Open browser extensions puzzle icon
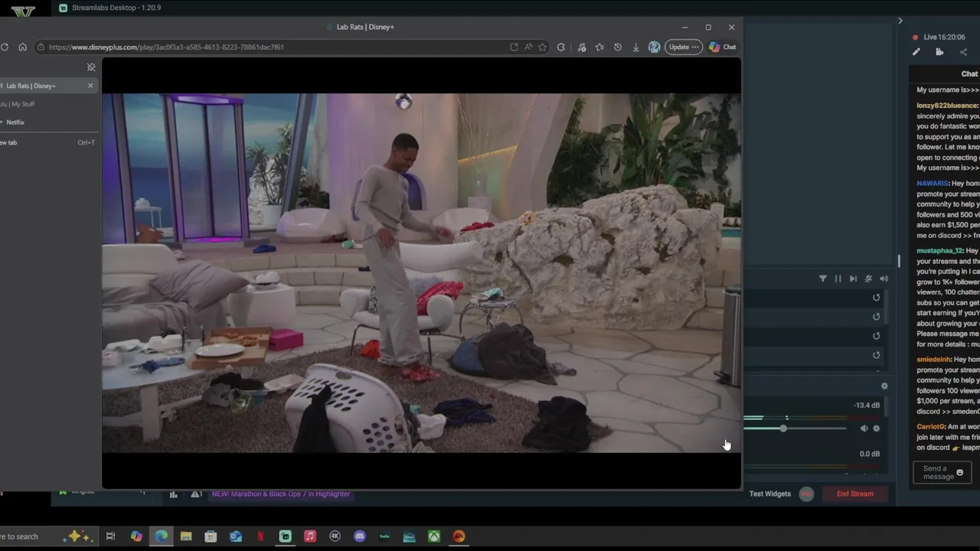The image size is (980, 551). [x=561, y=47]
